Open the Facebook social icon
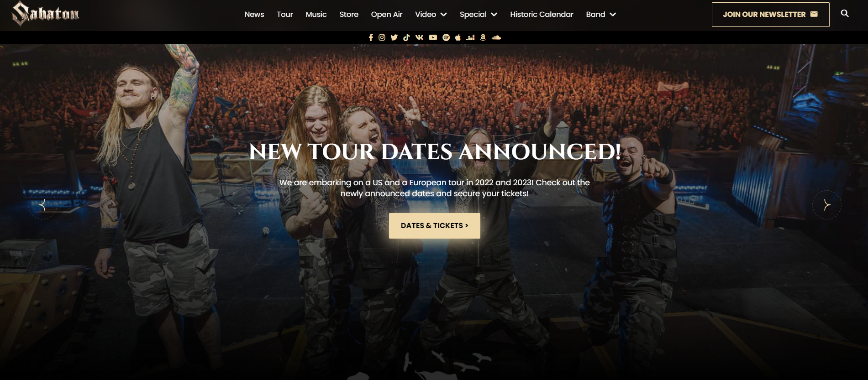 [371, 37]
